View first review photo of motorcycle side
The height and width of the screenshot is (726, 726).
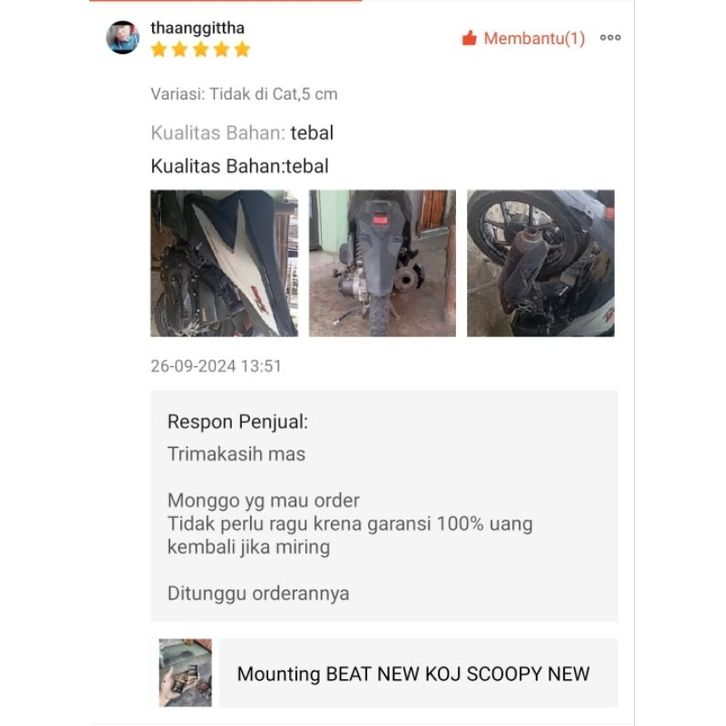click(224, 263)
